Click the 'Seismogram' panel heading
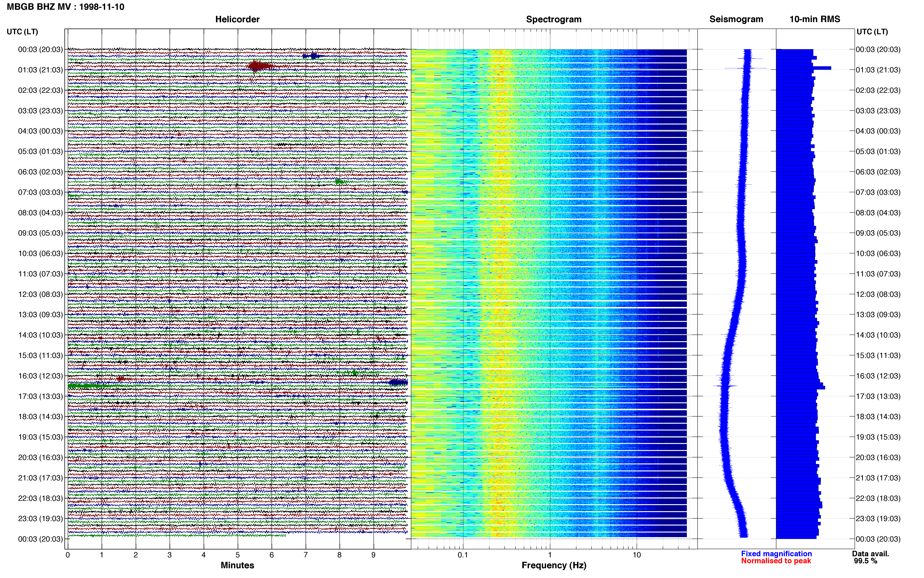 [x=736, y=19]
